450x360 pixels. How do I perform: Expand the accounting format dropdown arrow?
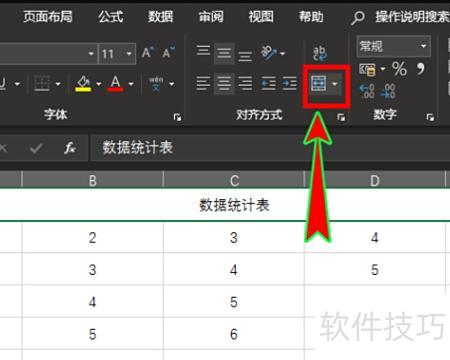(382, 69)
